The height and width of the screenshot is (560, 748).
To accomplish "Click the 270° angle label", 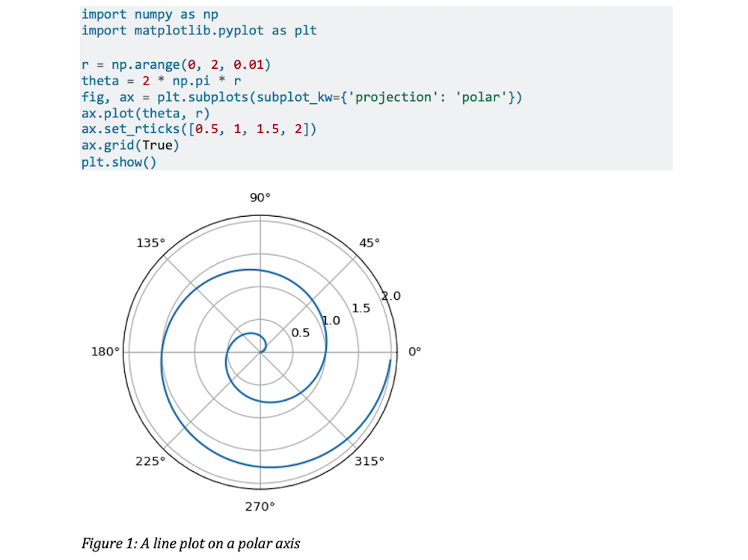I will pos(260,506).
